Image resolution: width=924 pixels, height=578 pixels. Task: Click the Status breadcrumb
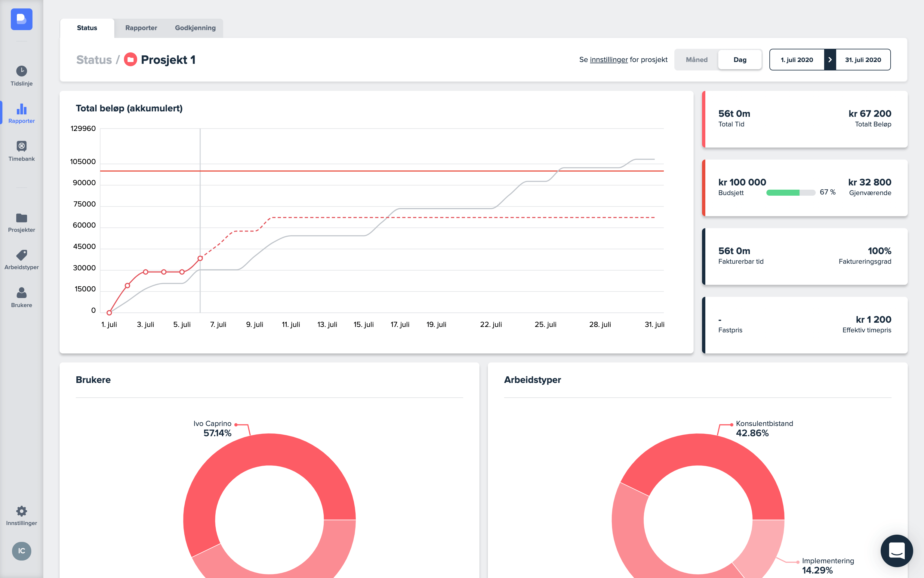click(x=94, y=60)
